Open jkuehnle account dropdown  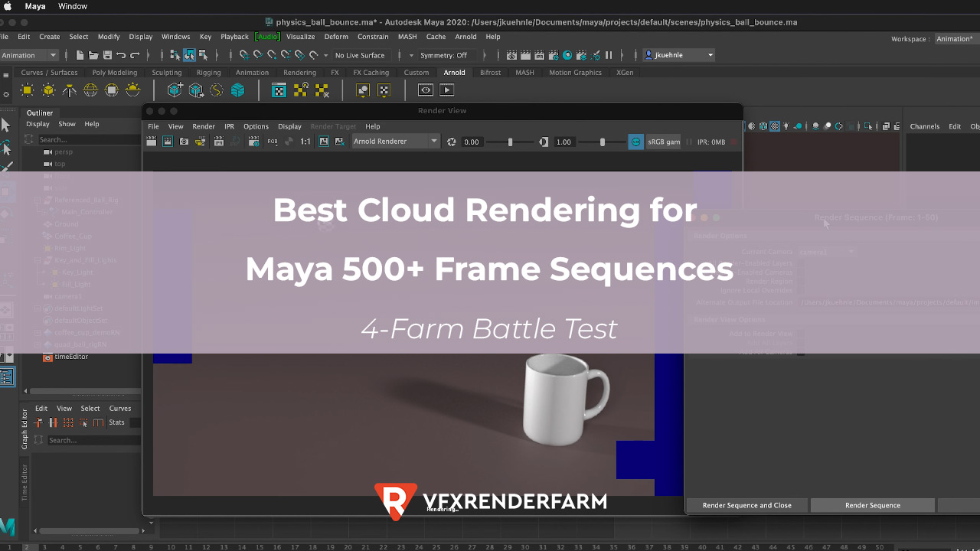[x=679, y=55]
